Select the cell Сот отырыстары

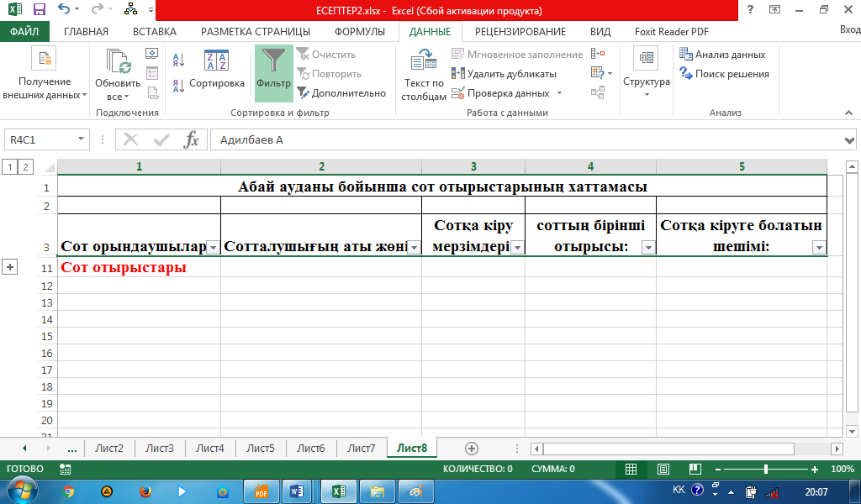(139, 267)
